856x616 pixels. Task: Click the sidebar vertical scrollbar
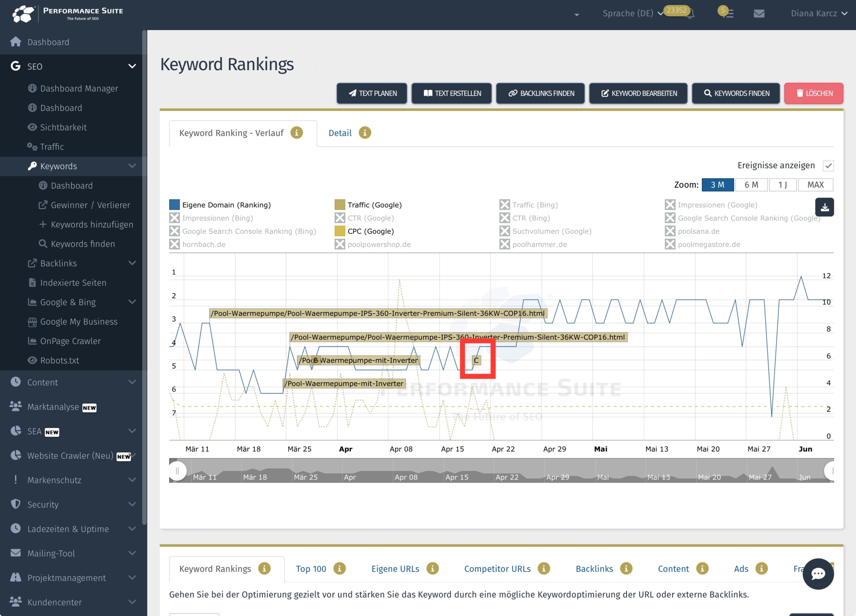[x=144, y=278]
